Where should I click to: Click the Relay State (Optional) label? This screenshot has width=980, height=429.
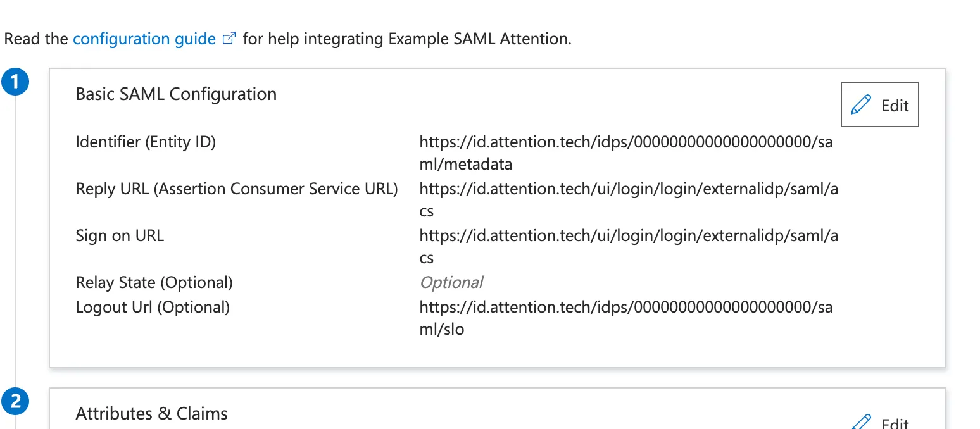pos(154,282)
